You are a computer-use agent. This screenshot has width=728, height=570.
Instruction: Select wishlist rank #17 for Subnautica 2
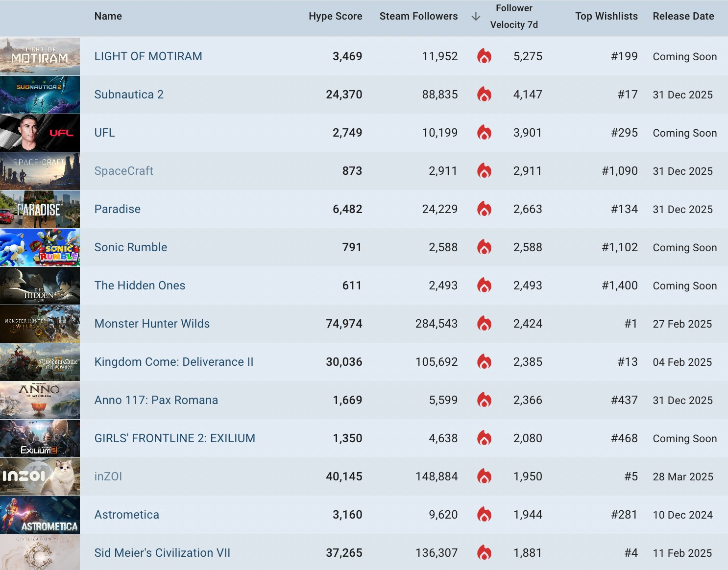click(x=628, y=95)
